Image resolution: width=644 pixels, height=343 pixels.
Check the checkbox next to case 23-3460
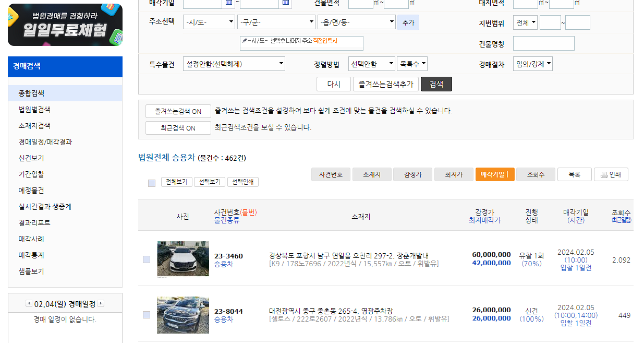coord(147,258)
